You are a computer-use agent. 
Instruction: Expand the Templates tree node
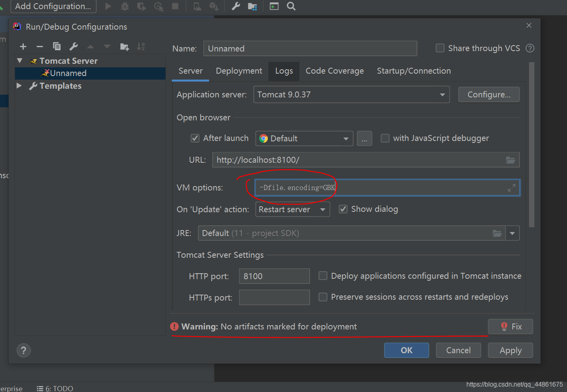[x=19, y=86]
